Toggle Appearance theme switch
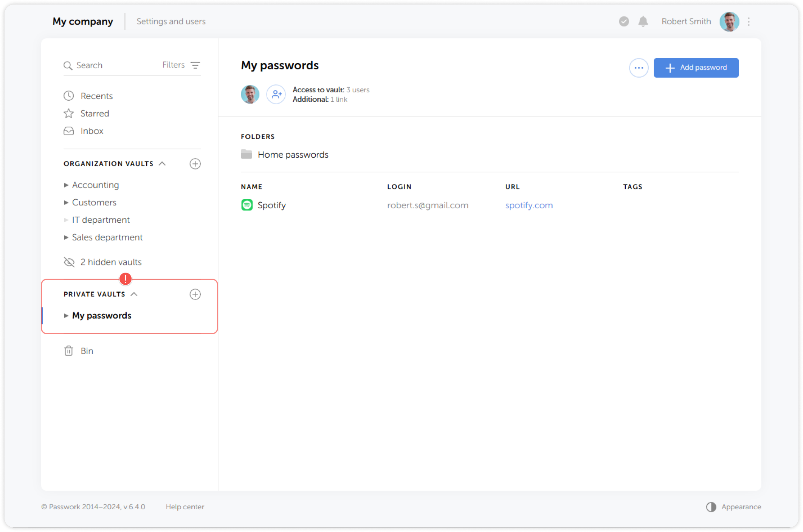Image resolution: width=803 pixels, height=532 pixels. tap(711, 507)
